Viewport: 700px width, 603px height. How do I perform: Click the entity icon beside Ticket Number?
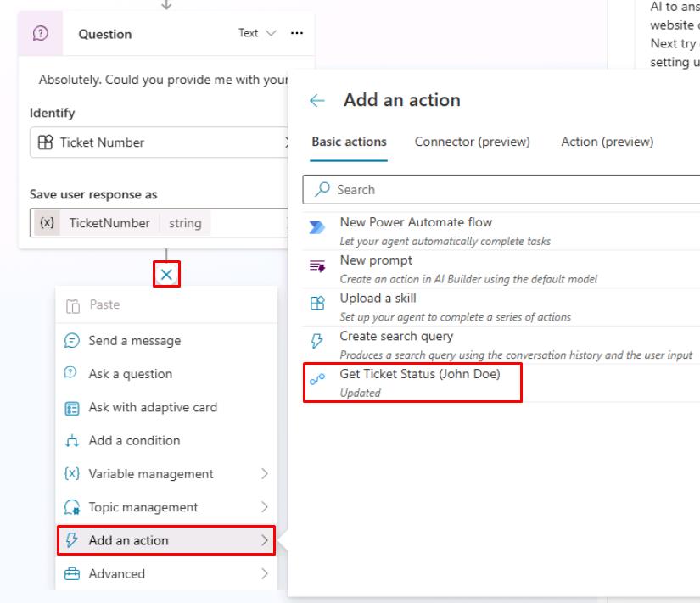[44, 144]
